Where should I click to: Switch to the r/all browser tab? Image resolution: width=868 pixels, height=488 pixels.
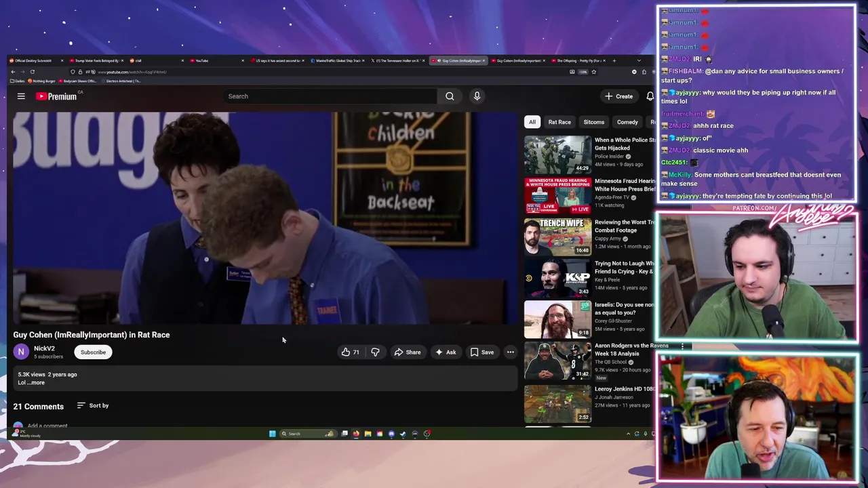157,60
